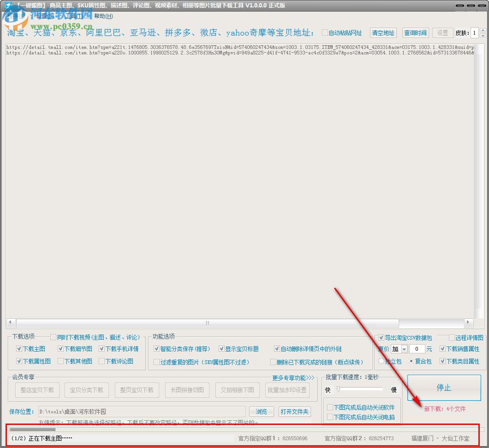Click the greyed 设置 button near skin selector
The image size is (489, 448).
[442, 33]
